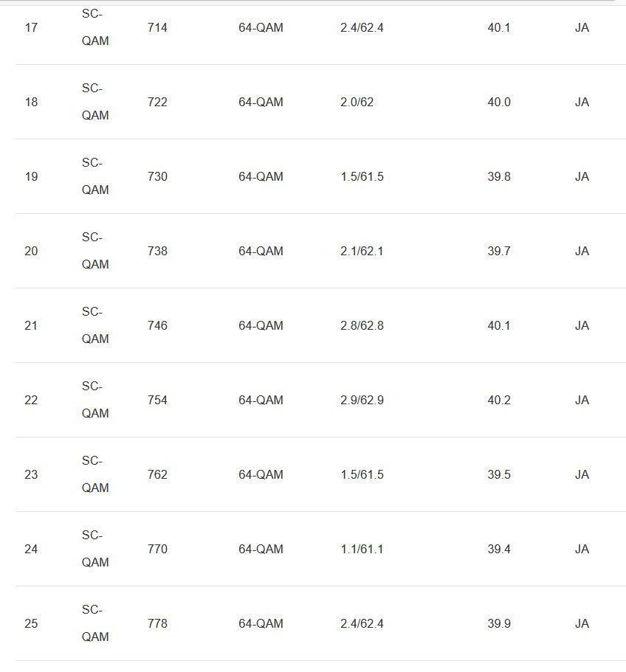Click SNR value 39.8

pyautogui.click(x=498, y=177)
